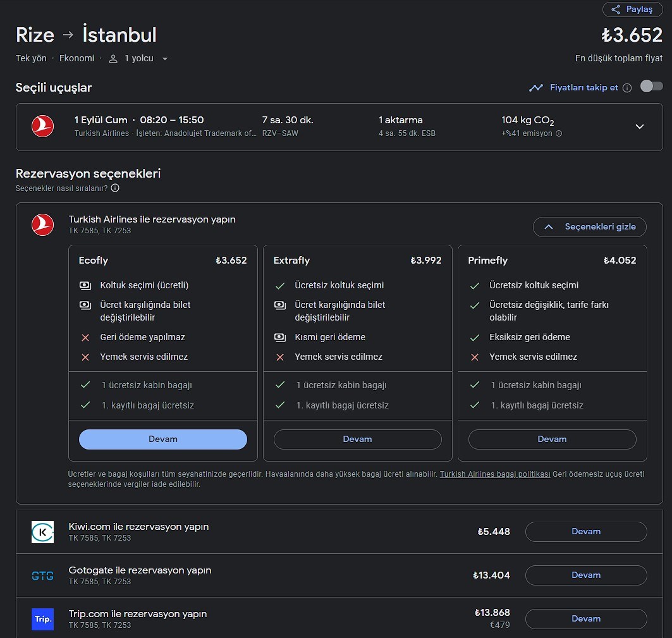Open Turkish Airlines bagaj politikası link
The width and height of the screenshot is (672, 638).
point(495,474)
